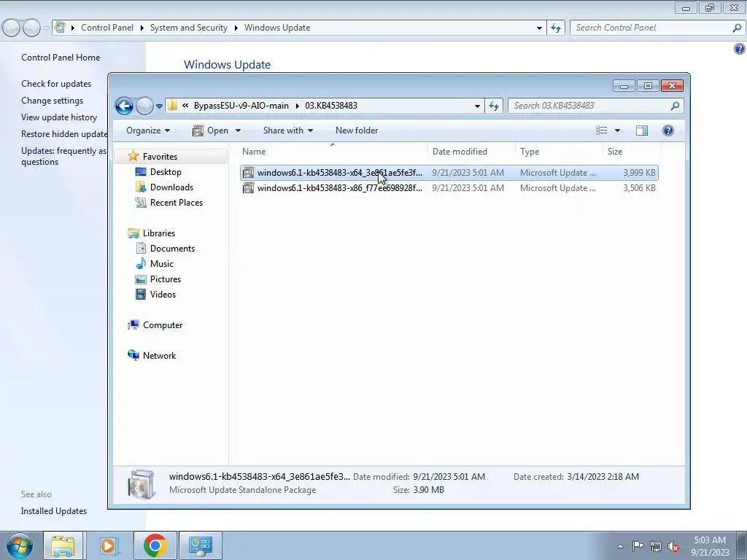Click System and Security breadcrumb

(189, 28)
